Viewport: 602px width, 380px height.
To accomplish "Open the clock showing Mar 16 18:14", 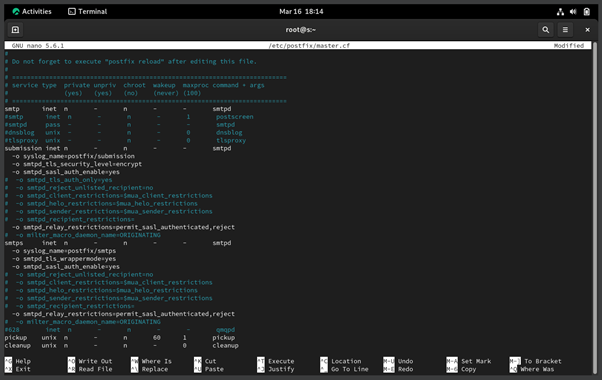I will pyautogui.click(x=301, y=12).
